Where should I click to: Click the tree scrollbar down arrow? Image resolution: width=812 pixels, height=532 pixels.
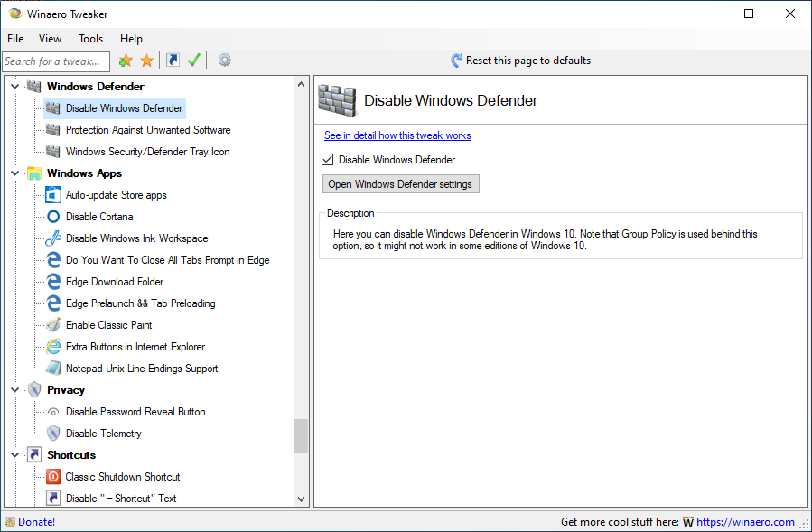click(x=302, y=499)
